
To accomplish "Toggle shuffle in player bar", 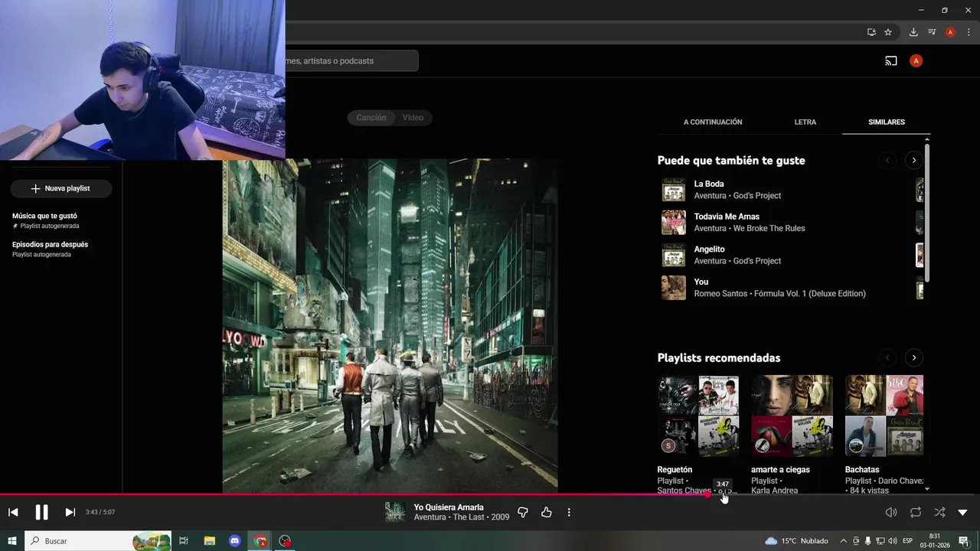I will [x=939, y=512].
